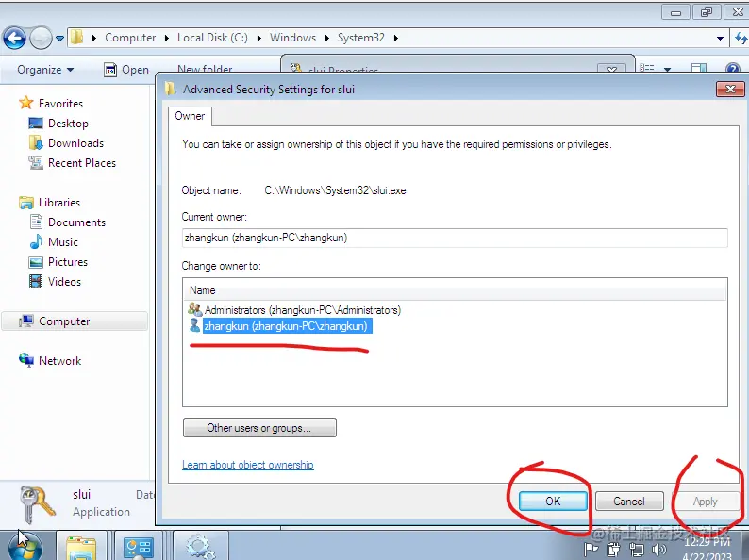
Task: Select Windows in the address breadcrumb
Action: click(292, 38)
